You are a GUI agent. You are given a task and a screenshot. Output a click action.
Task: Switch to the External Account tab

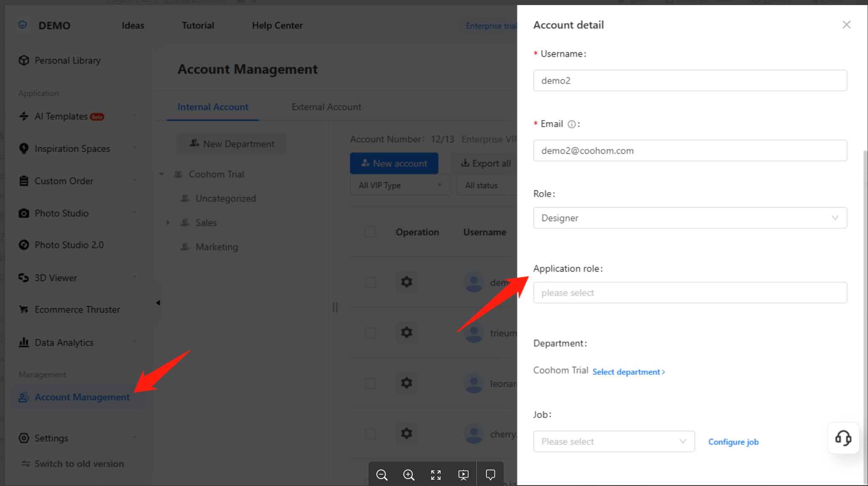coord(326,107)
